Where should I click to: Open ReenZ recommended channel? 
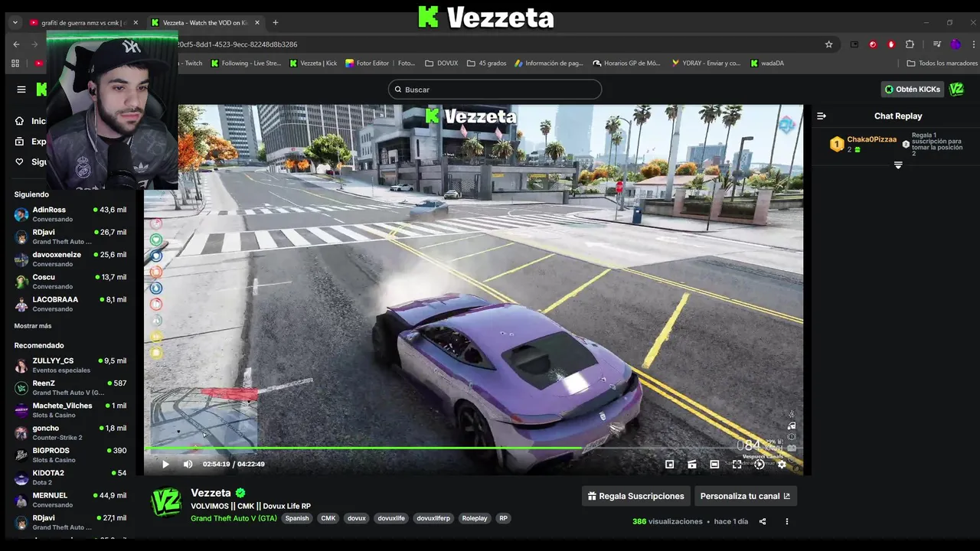click(x=70, y=388)
